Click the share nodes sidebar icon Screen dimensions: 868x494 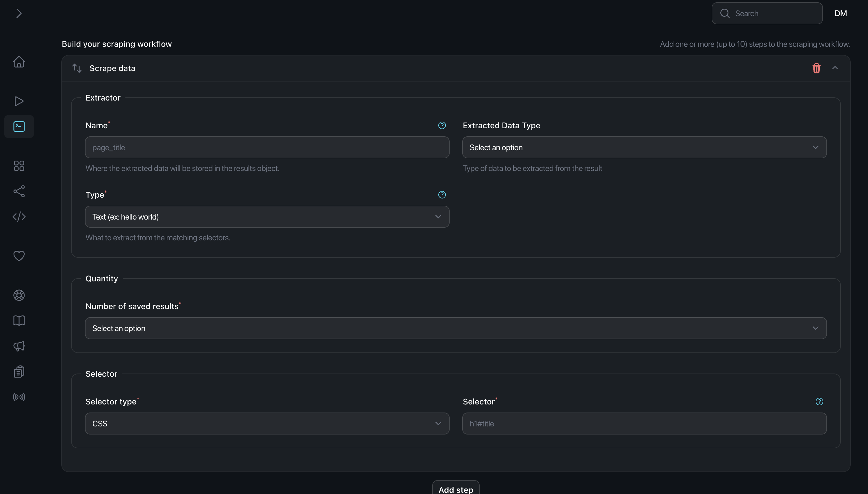pos(19,191)
